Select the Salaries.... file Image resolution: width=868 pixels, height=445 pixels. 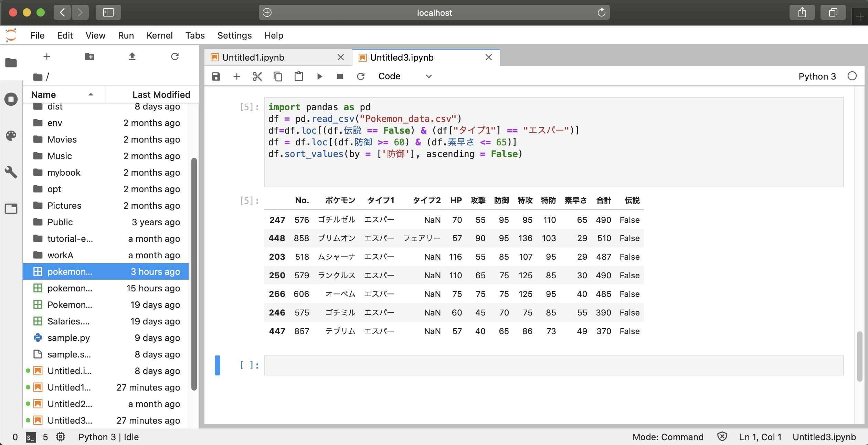(106, 321)
